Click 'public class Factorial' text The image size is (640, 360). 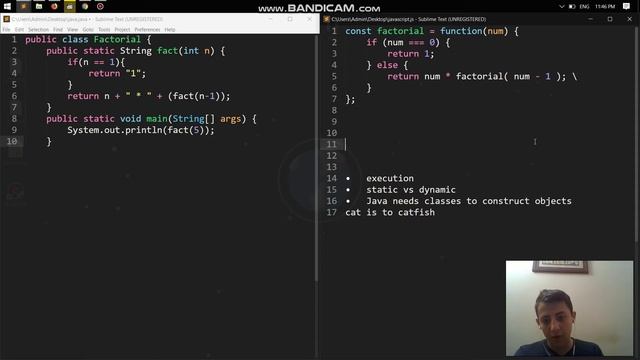(83, 40)
